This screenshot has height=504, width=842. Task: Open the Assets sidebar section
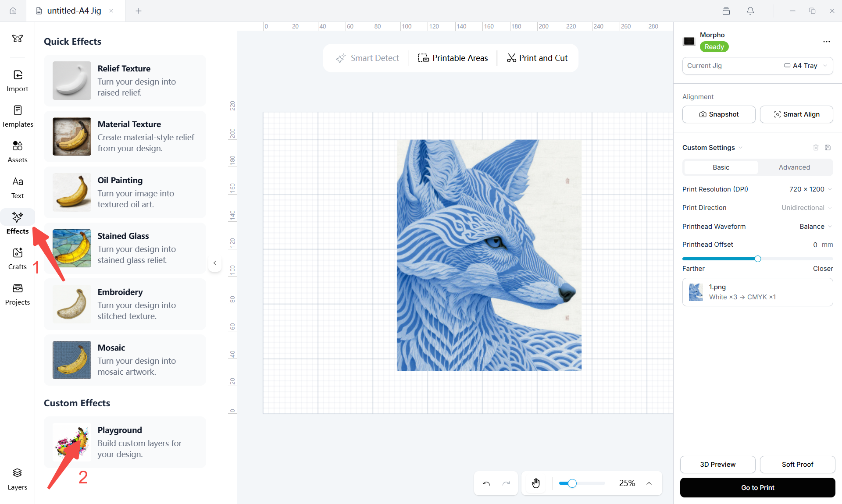18,152
